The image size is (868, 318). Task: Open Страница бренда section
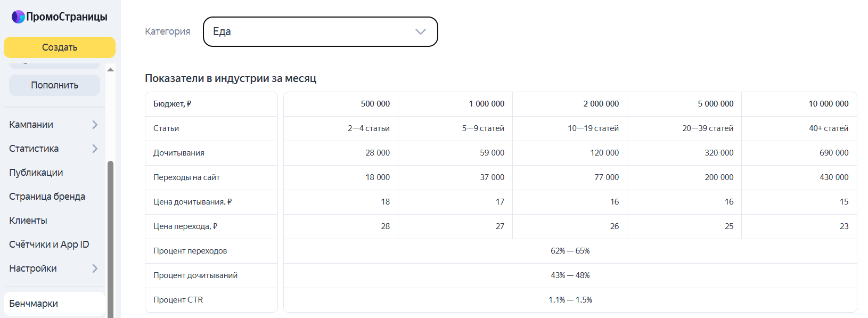point(47,197)
